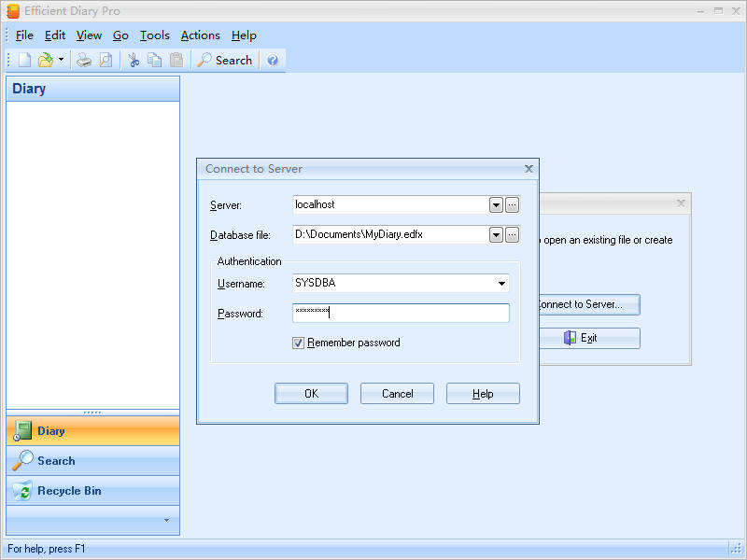
Task: Select the Diary navigation pane
Action: (92, 431)
